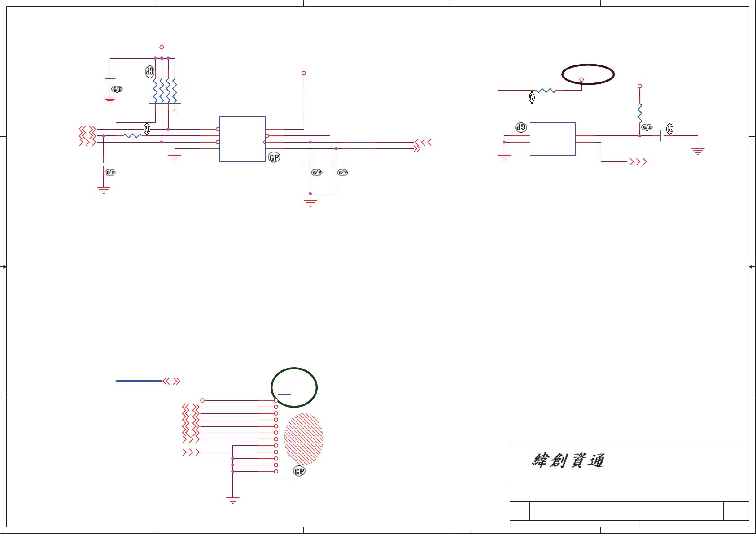Screen dimensions: 756x534
Task: Click the 緯創資通 logo in the title block
Action: [568, 461]
